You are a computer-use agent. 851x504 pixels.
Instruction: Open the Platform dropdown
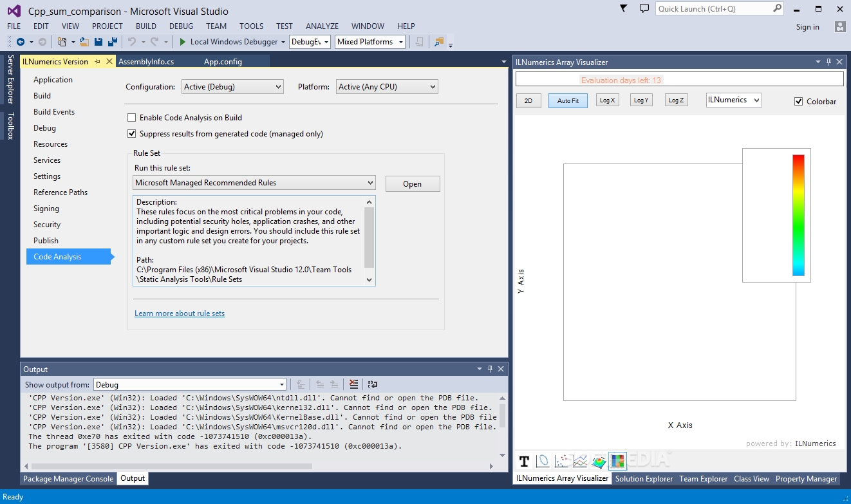387,86
